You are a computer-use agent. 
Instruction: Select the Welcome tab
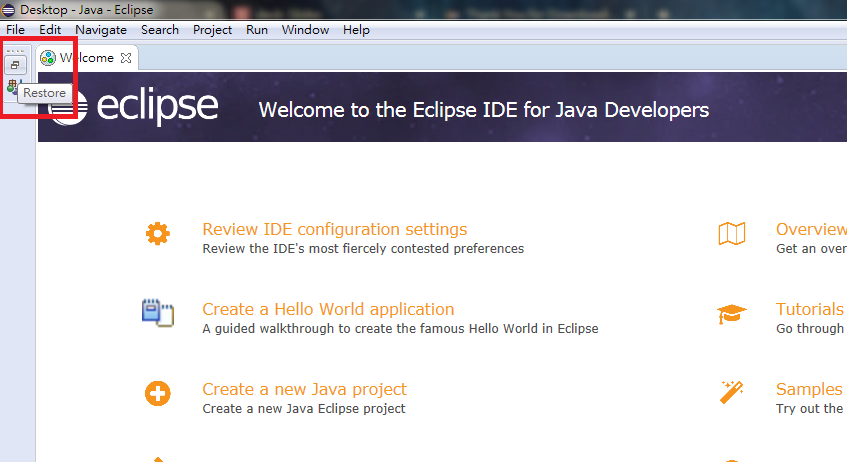tap(87, 58)
